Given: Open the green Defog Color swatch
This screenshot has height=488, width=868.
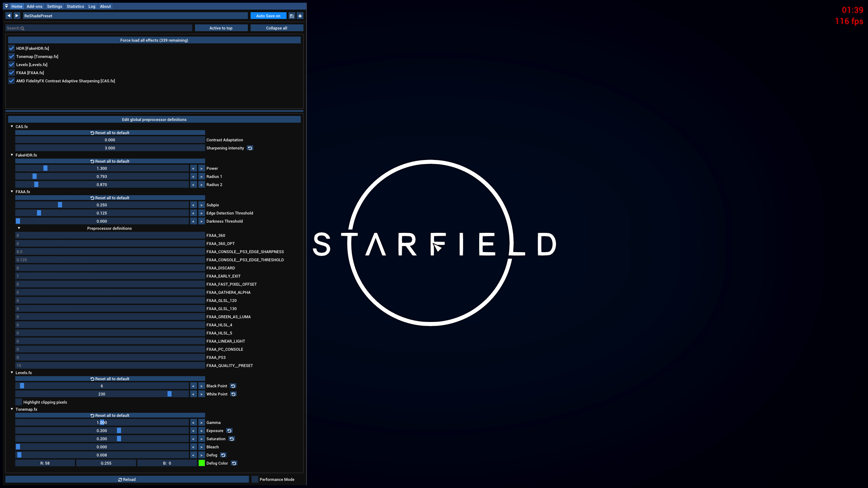Looking at the screenshot, I should 201,463.
